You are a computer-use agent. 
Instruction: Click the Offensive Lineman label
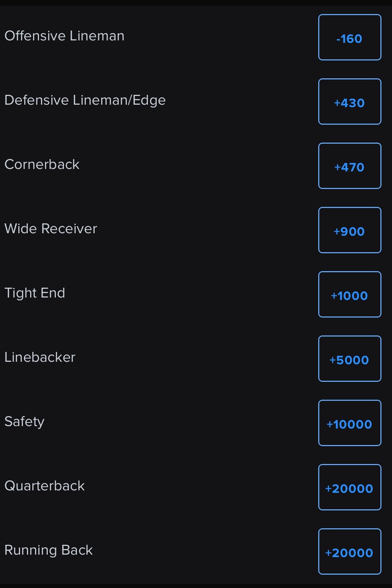click(x=64, y=36)
